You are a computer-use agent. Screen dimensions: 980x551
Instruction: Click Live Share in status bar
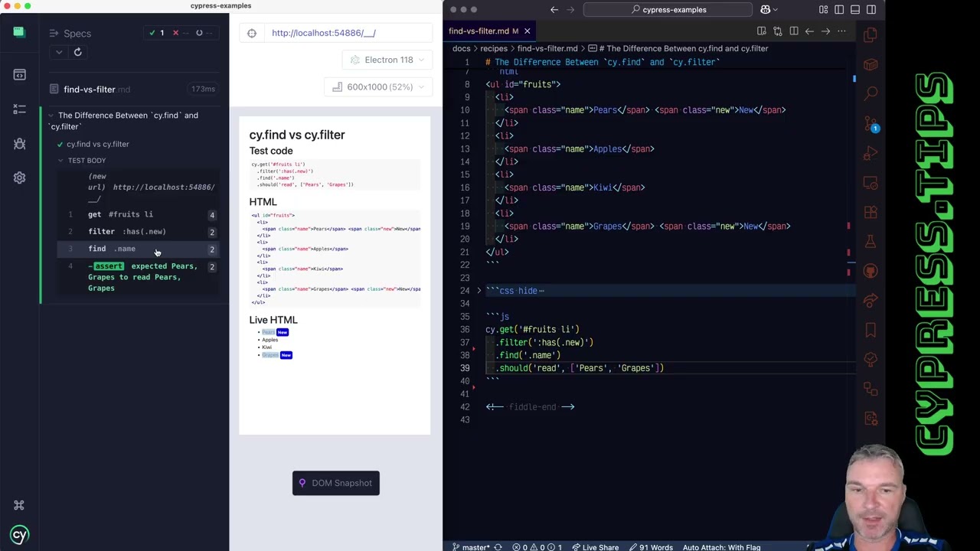pos(594,547)
